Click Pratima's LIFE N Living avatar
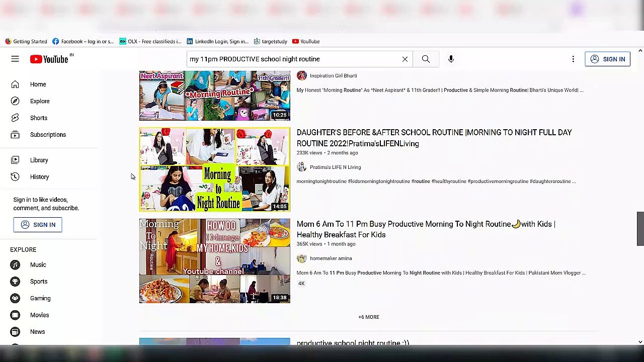The image size is (644, 362). pyautogui.click(x=301, y=167)
